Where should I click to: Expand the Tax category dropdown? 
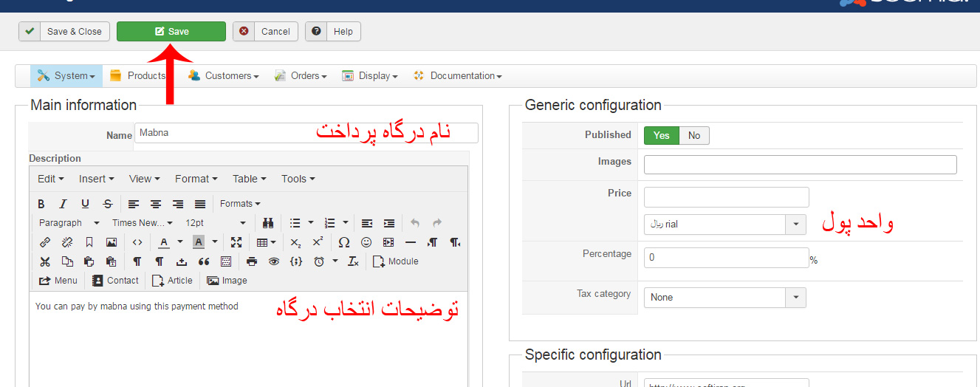[x=796, y=298]
